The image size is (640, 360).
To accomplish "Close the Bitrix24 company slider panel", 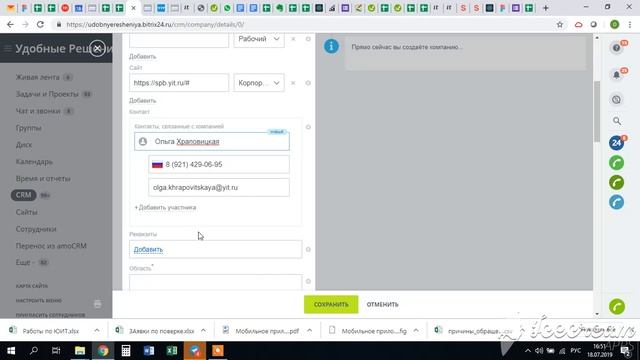I will (x=97, y=49).
